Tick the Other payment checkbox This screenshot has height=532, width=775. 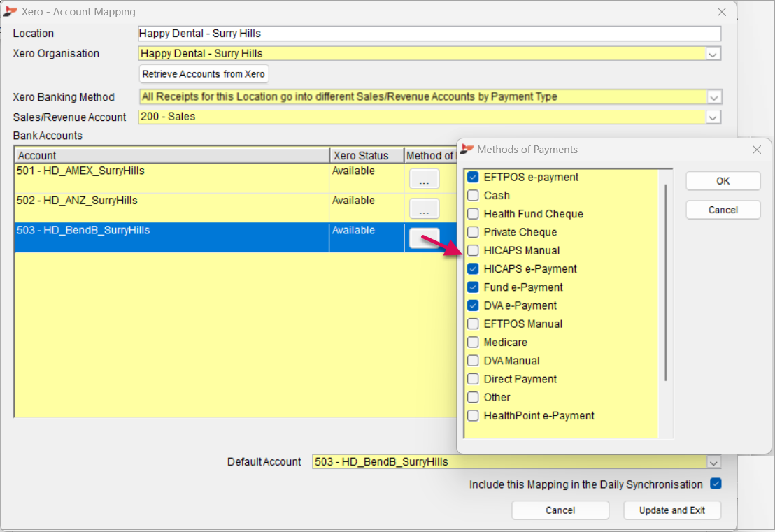tap(473, 397)
